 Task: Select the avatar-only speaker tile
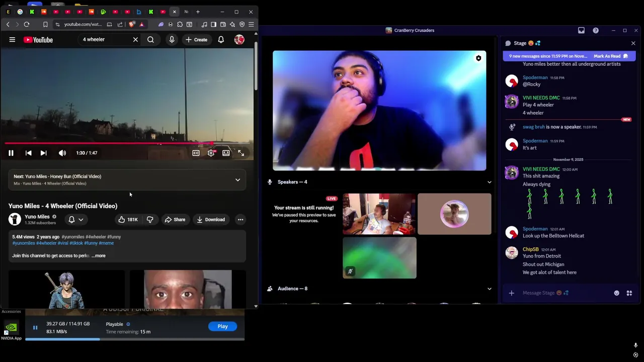(454, 214)
